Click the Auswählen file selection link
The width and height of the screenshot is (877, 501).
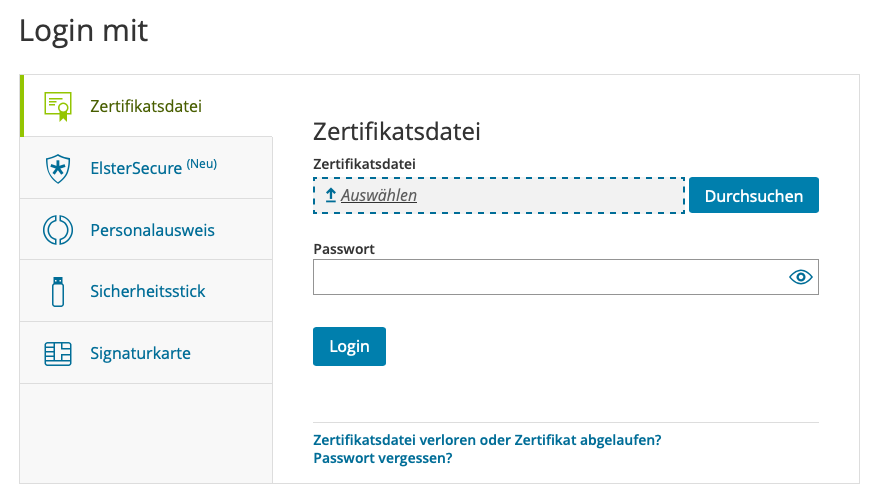[x=379, y=195]
